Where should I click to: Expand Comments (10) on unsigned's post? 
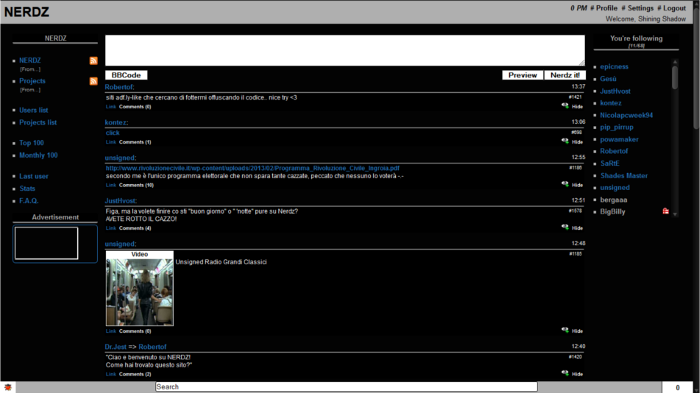136,185
